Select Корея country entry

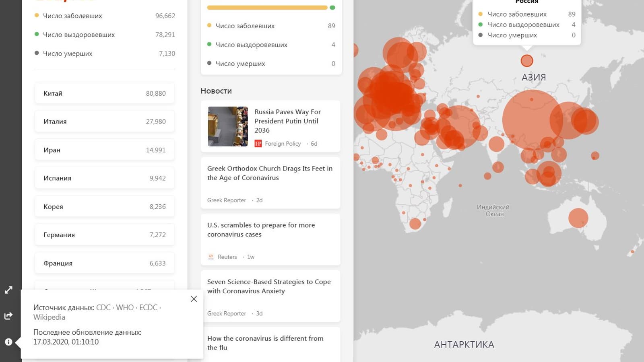[x=105, y=207]
